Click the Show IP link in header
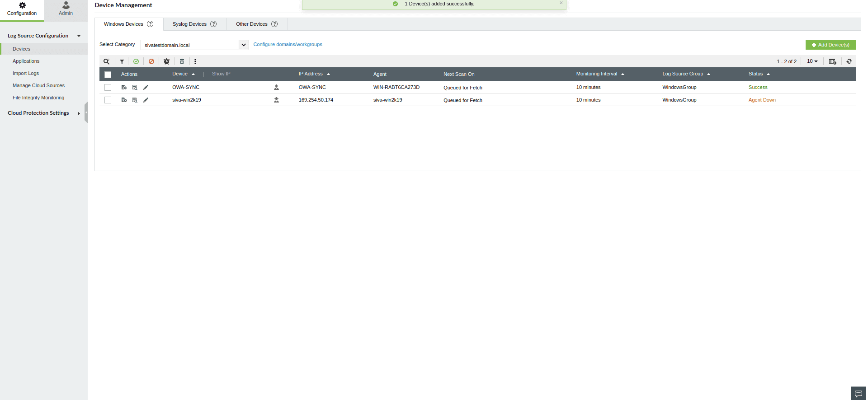The width and height of the screenshot is (868, 401). pyautogui.click(x=221, y=74)
